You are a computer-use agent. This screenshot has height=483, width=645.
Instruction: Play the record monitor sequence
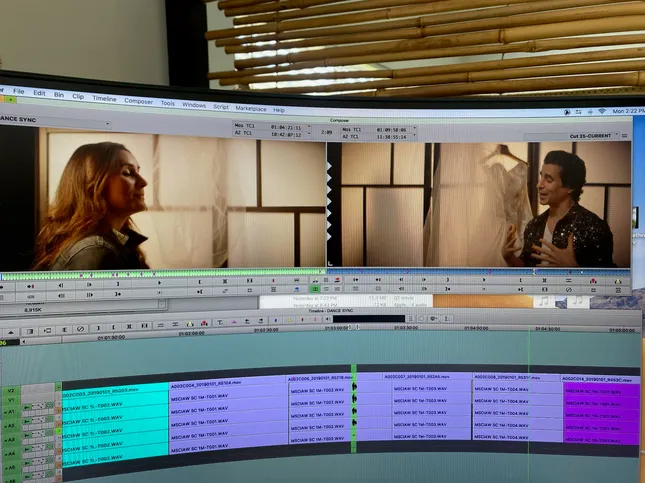484,280
